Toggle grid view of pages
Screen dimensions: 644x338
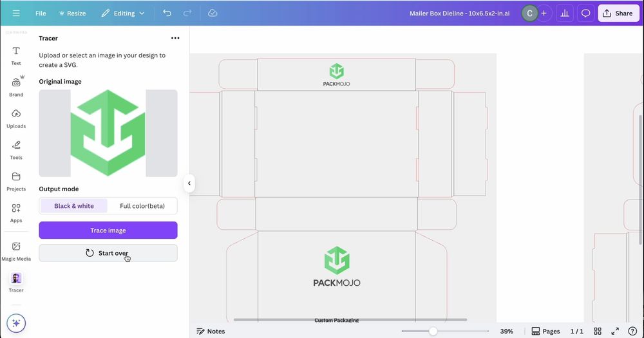tap(598, 331)
